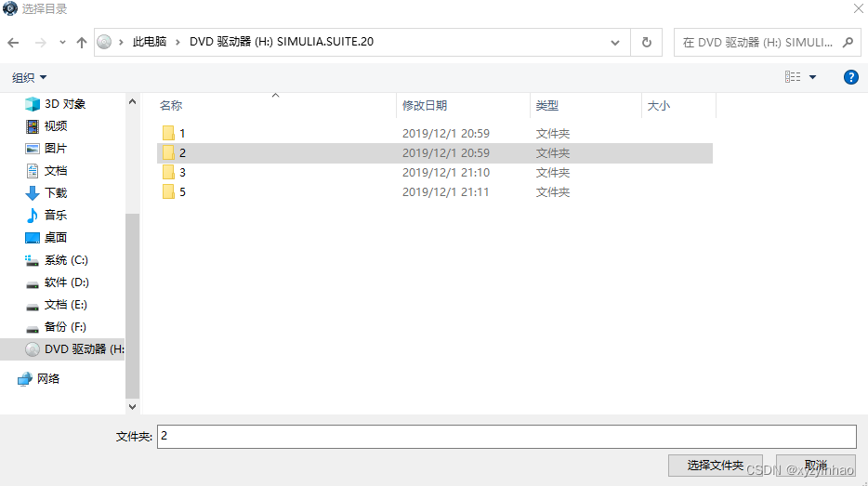The width and height of the screenshot is (868, 486).
Task: Click into the 文件夹 name input field
Action: [506, 436]
